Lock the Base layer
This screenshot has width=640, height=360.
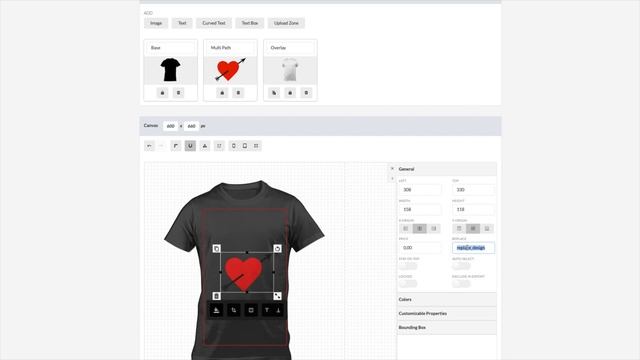coord(162,93)
